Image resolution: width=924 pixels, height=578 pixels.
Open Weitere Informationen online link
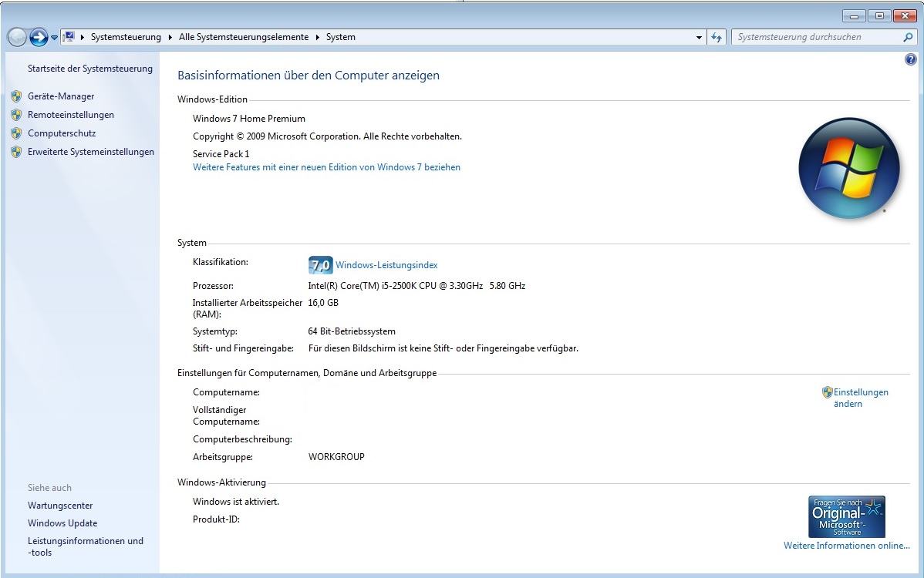[x=846, y=546]
